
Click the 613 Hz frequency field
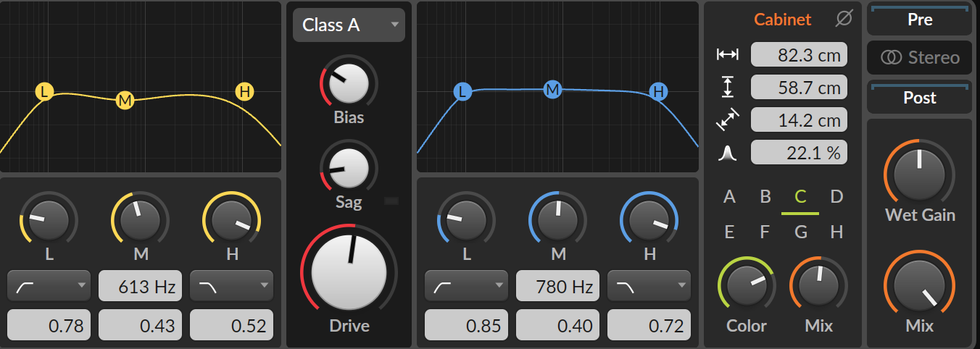140,286
